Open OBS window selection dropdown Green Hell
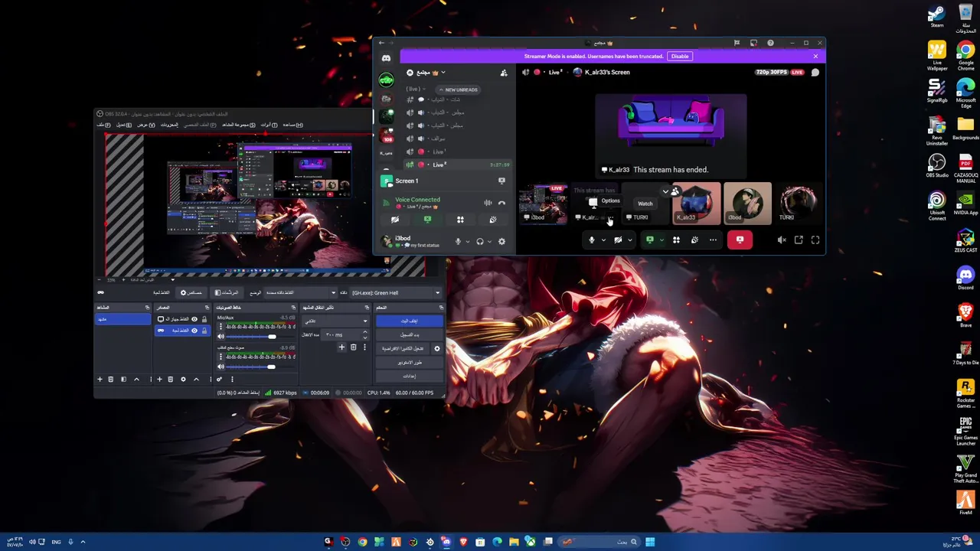Image resolution: width=980 pixels, height=551 pixels. point(396,292)
